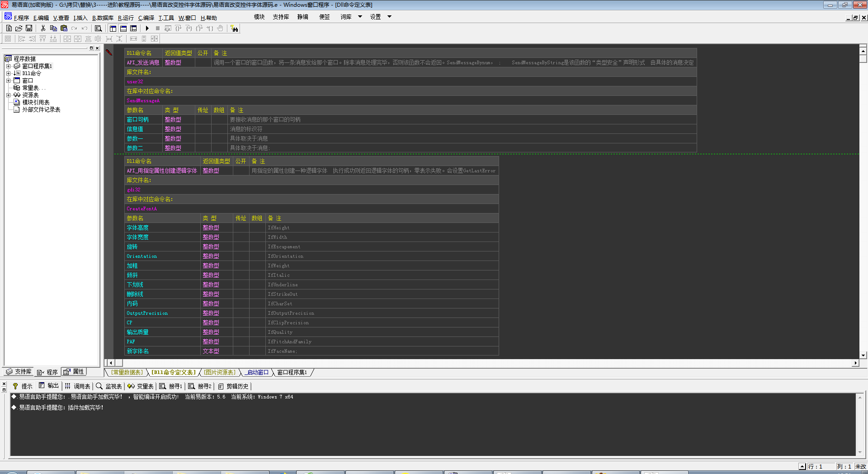This screenshot has width=868, height=474.
Task: Click the 便签 button
Action: pos(325,17)
